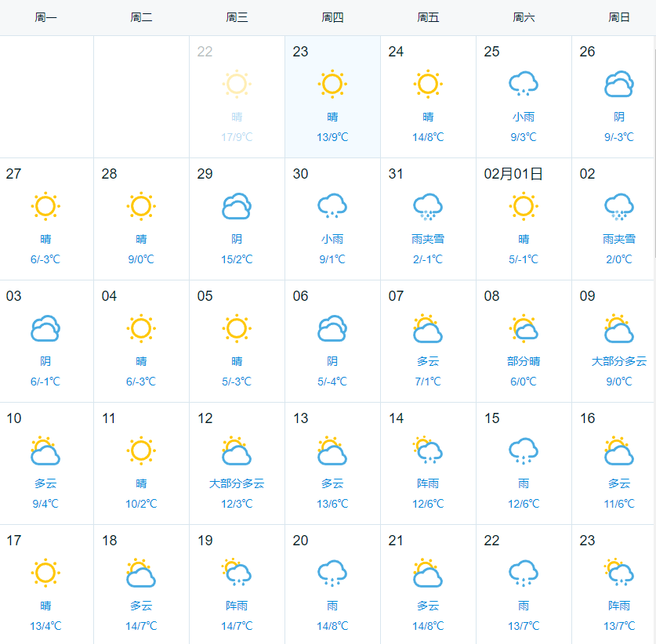Click the light rain icon on day 25
Image resolution: width=656 pixels, height=644 pixels.
pos(524,83)
